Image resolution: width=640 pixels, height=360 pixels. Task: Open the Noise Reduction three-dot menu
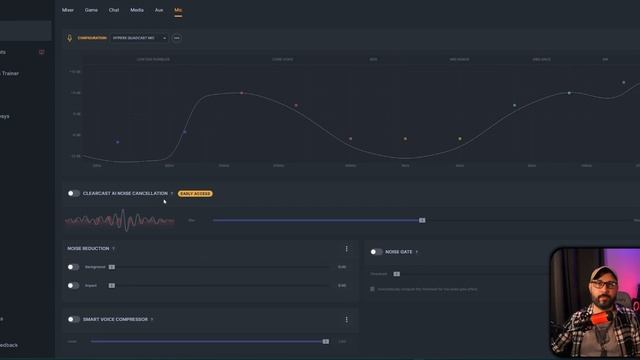(347, 249)
